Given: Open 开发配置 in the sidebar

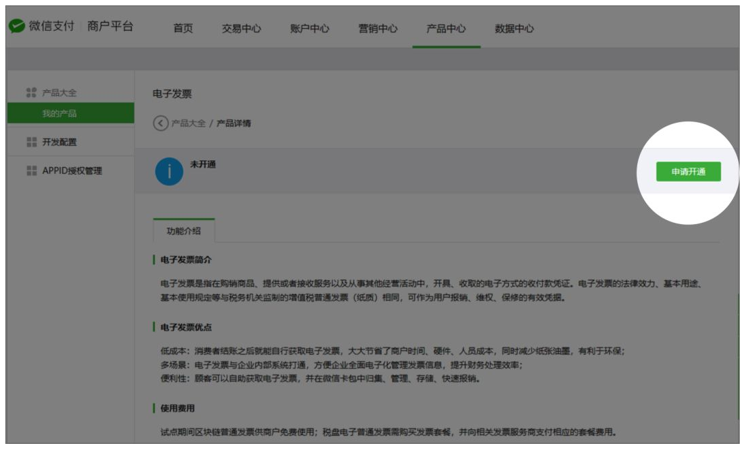Looking at the screenshot, I should click(x=59, y=142).
